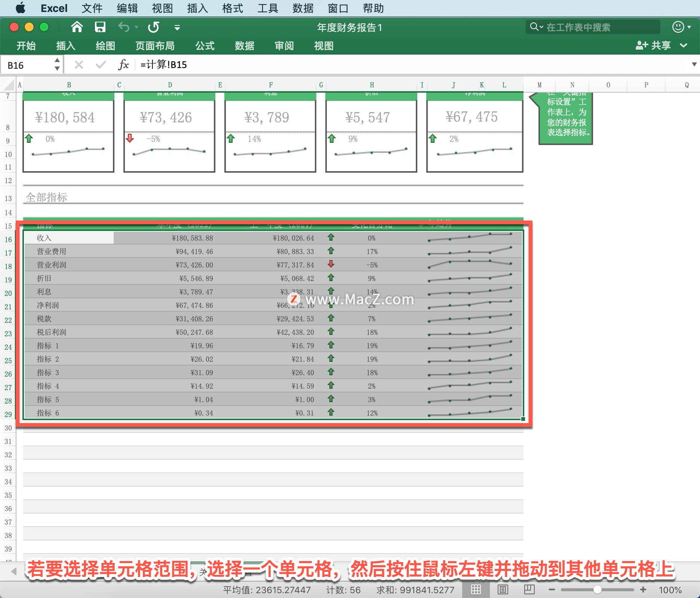The image size is (700, 598).
Task: Click the ¥180,584 收入 summary card
Action: click(x=68, y=133)
